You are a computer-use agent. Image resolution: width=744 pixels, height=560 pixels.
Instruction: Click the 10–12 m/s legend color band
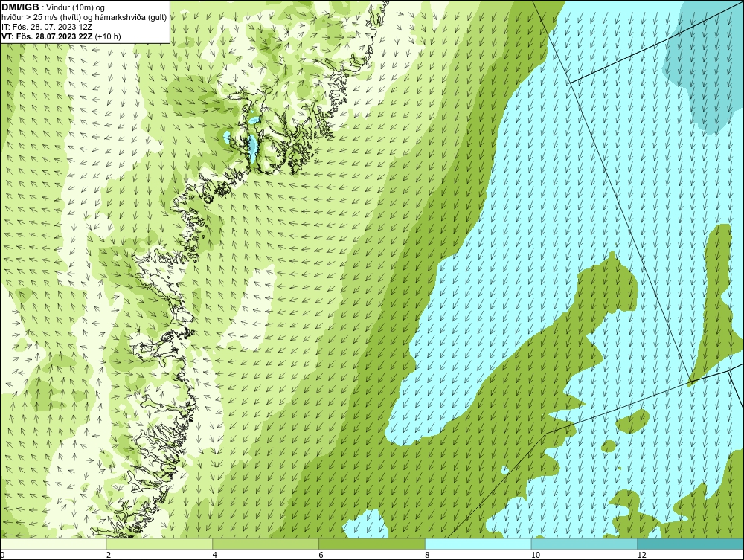[585, 544]
